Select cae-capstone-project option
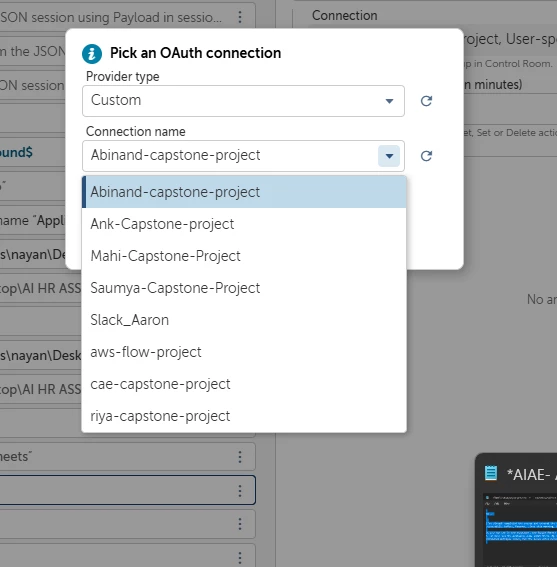Screen dimensions: 557x567 244,384
